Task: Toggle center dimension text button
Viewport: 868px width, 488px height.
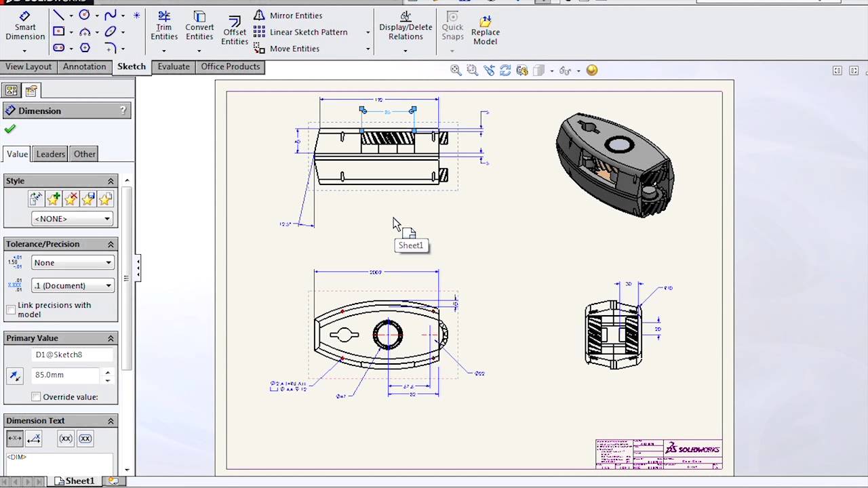Action: [x=14, y=439]
